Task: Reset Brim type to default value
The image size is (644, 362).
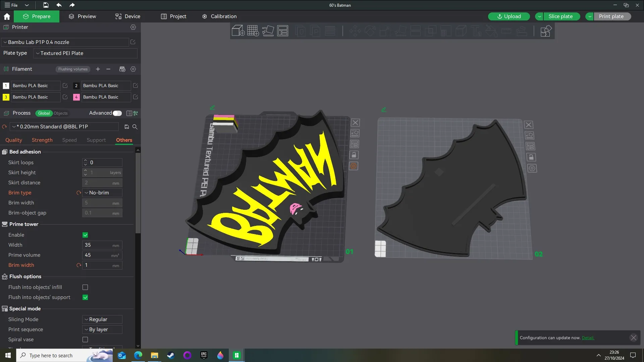Action: (x=79, y=193)
